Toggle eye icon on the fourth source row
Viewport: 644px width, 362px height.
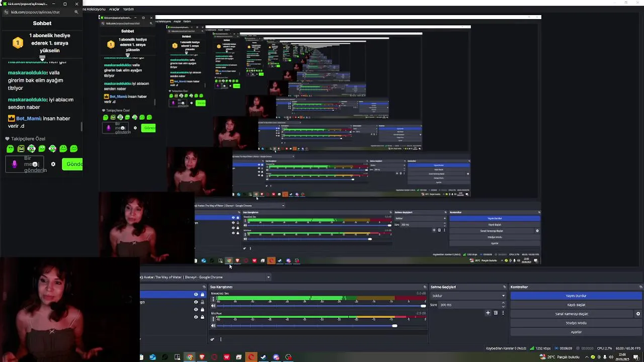click(196, 317)
